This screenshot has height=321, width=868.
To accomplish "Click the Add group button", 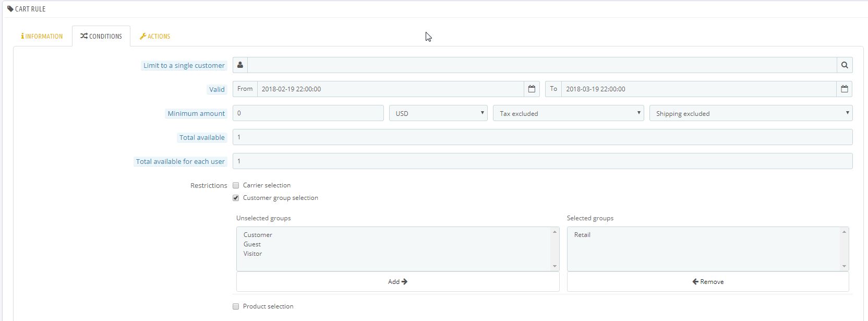I will [x=397, y=282].
